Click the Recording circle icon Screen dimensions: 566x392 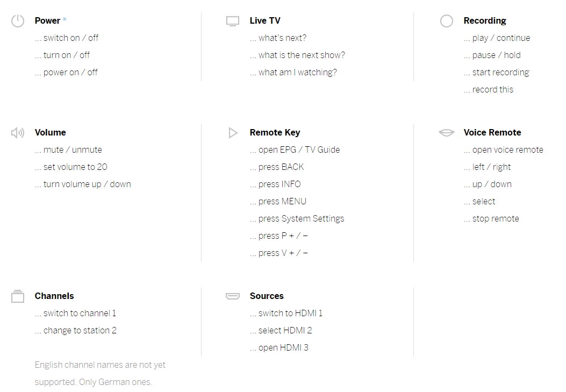[x=447, y=21]
